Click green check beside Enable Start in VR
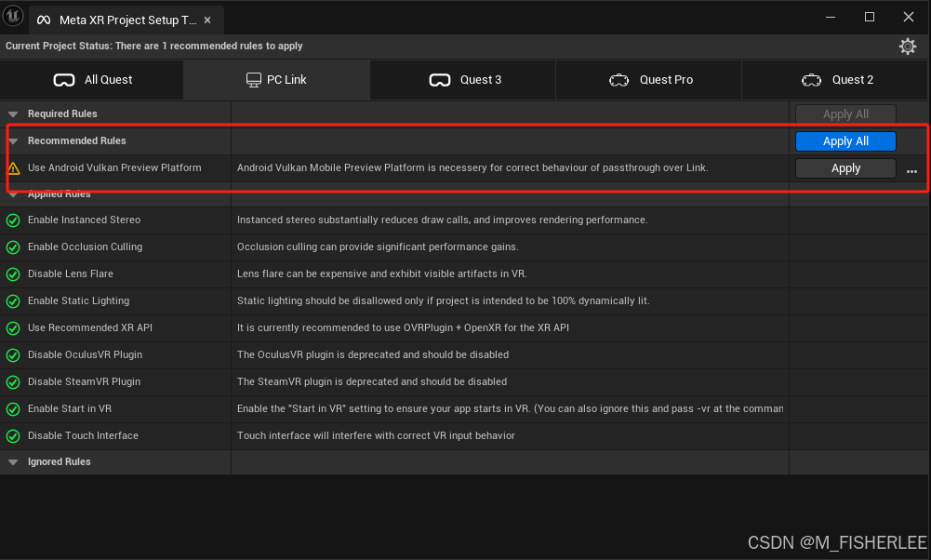Viewport: 931px width, 560px height. [x=13, y=409]
